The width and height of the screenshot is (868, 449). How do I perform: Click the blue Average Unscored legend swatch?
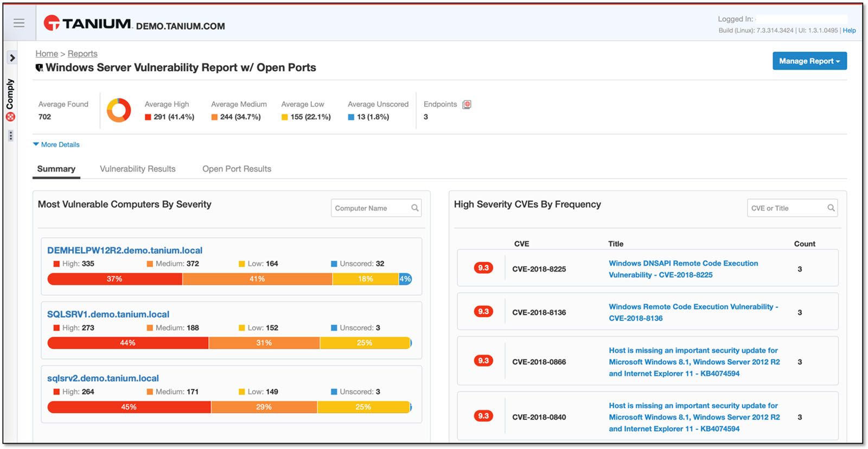(x=351, y=117)
